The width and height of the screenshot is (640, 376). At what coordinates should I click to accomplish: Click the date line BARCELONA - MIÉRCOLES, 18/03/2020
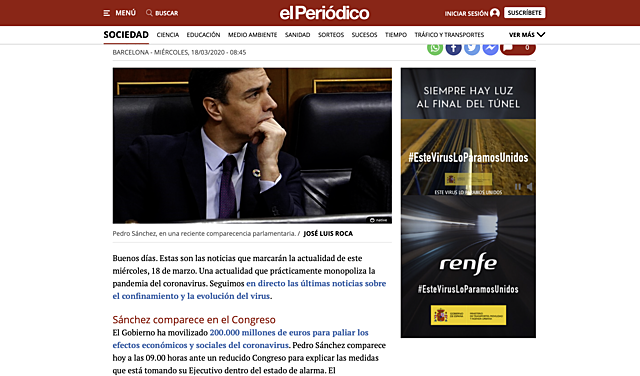click(x=179, y=52)
